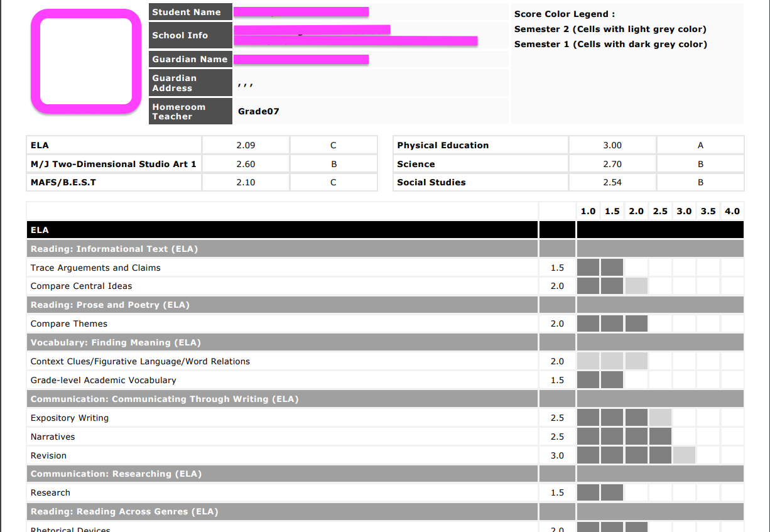The width and height of the screenshot is (770, 532).
Task: Select the School Info label
Action: pyautogui.click(x=190, y=35)
